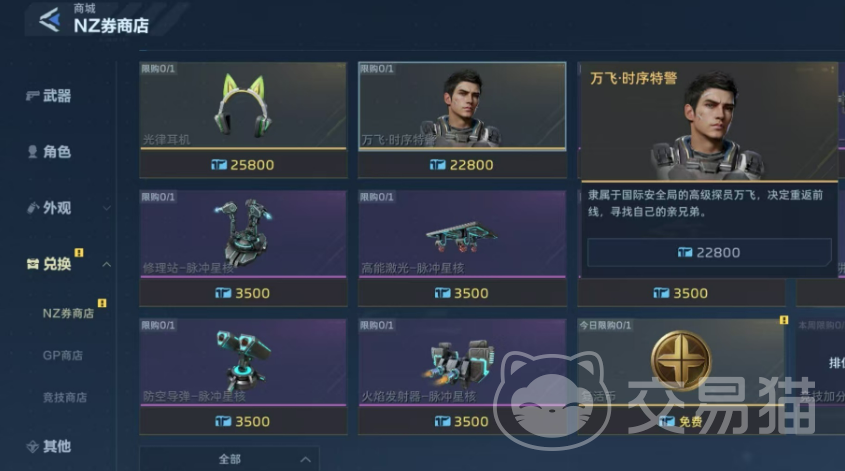Click the 3500 price under 修理站-脉冲星核
Image resolution: width=845 pixels, height=471 pixels.
click(x=243, y=293)
